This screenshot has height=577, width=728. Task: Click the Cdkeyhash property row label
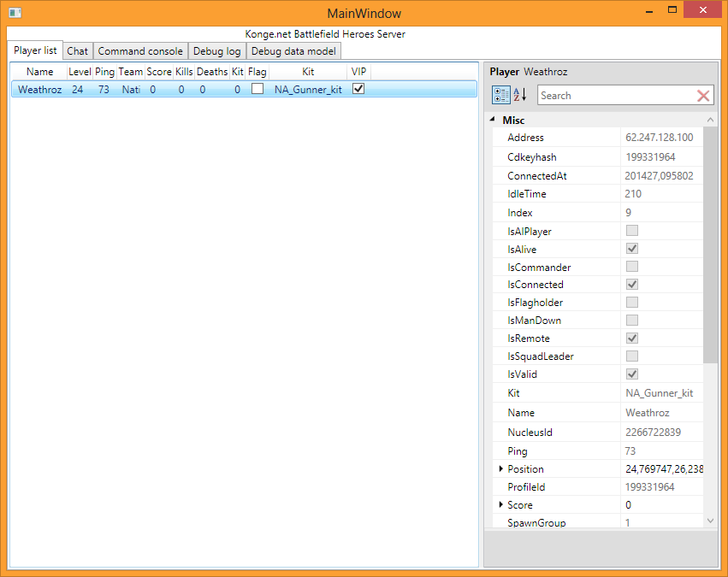coord(532,157)
